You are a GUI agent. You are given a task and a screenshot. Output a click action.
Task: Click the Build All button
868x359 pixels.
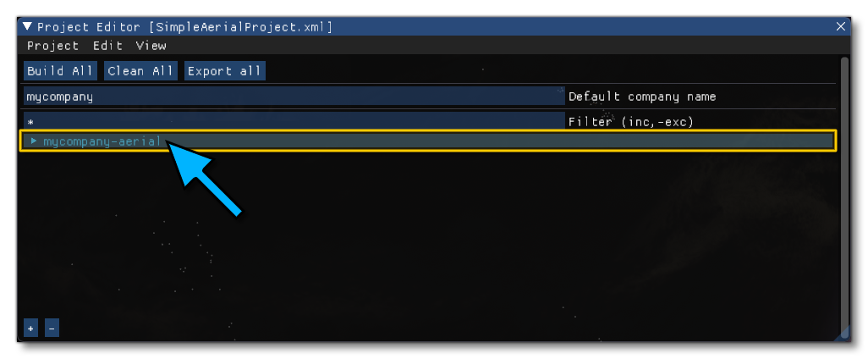click(x=60, y=71)
